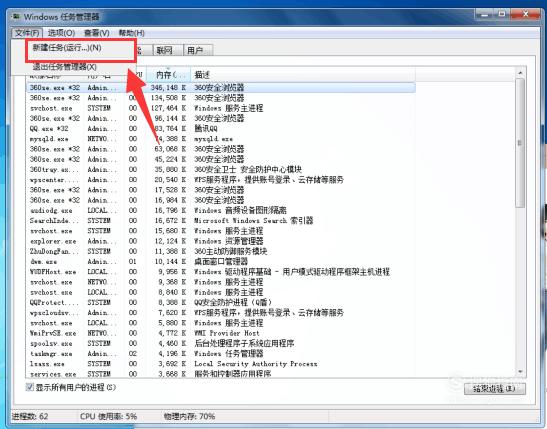The width and height of the screenshot is (547, 429).
Task: Click the WMI Provider Host description
Action: [227, 333]
